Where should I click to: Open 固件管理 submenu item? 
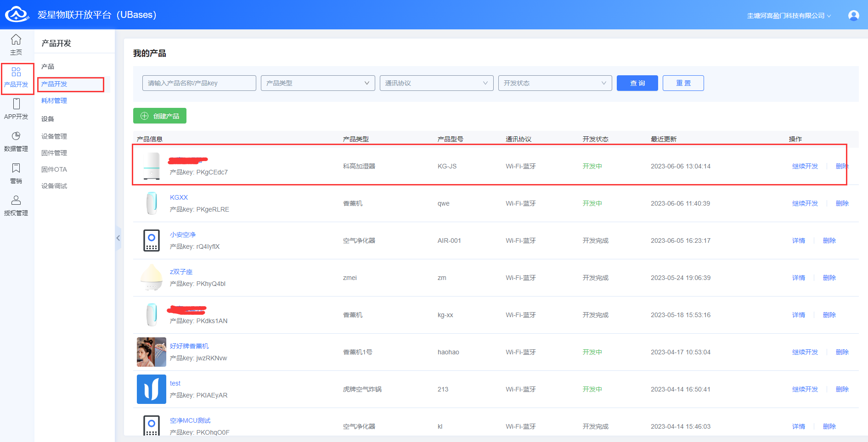click(x=54, y=153)
